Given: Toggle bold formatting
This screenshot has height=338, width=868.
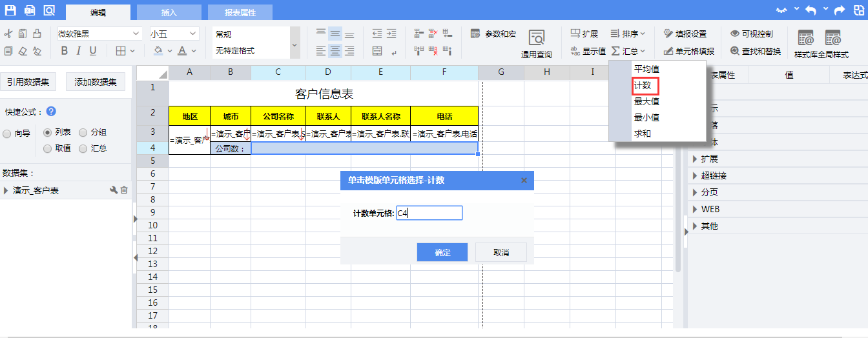Looking at the screenshot, I should point(64,51).
